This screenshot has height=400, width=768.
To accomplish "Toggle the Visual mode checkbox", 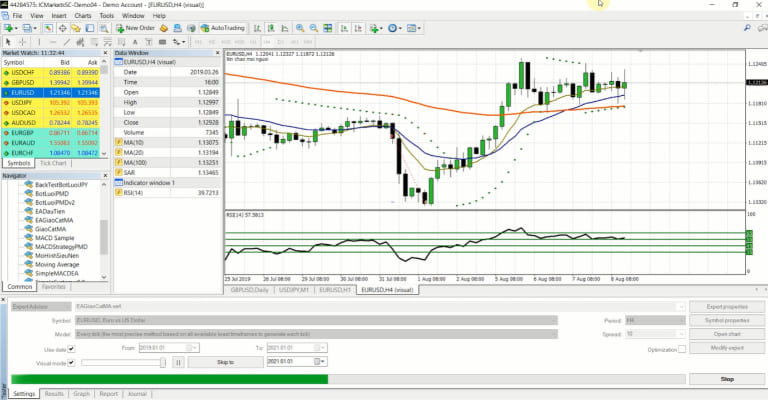I will tap(72, 360).
